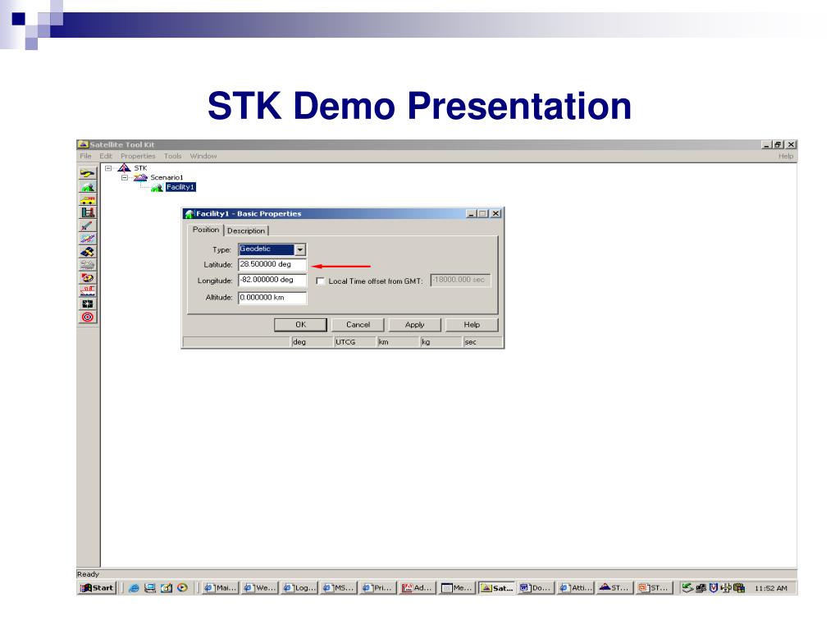Switch to the Position tab
The width and height of the screenshot is (840, 630).
[206, 230]
